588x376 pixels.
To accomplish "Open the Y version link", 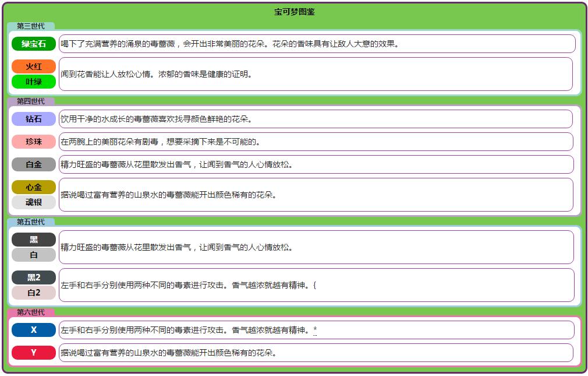I will [34, 353].
